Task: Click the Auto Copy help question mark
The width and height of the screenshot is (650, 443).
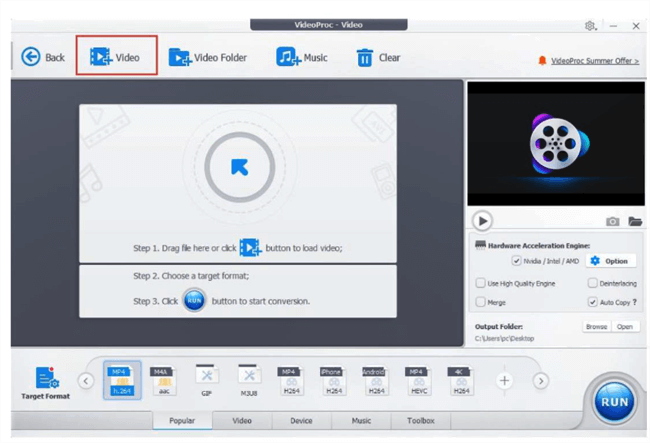Action: click(x=635, y=302)
